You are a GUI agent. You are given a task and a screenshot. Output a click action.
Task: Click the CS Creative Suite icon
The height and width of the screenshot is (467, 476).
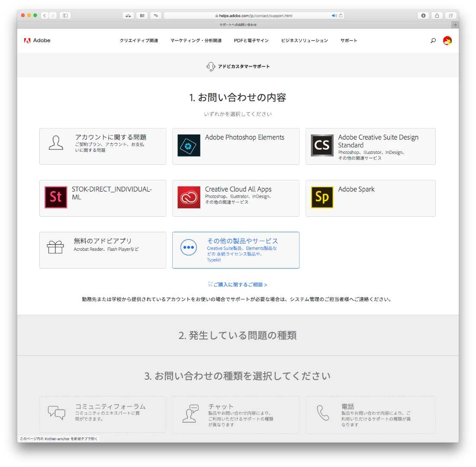[322, 145]
